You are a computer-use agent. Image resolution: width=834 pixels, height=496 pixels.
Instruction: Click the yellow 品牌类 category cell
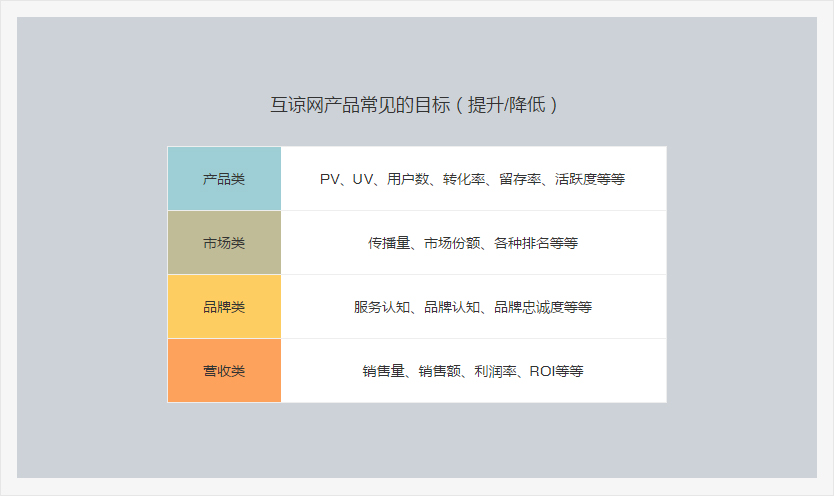(224, 307)
